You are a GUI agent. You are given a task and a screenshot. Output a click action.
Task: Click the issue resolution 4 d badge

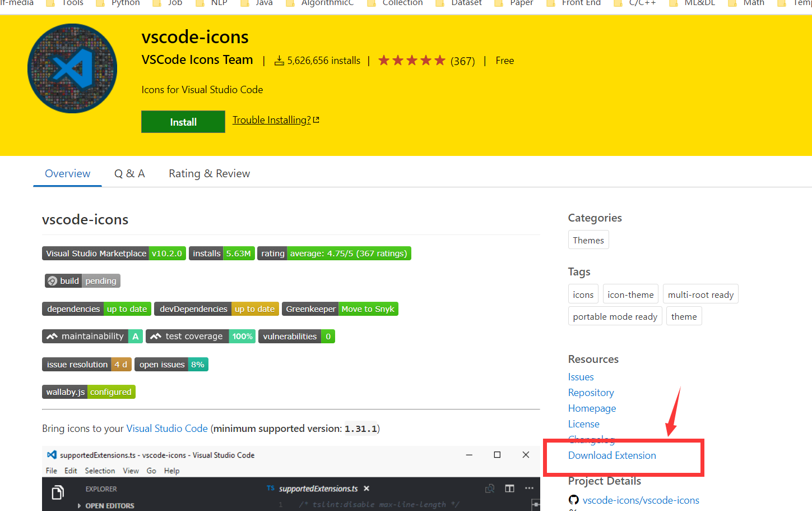coord(87,365)
